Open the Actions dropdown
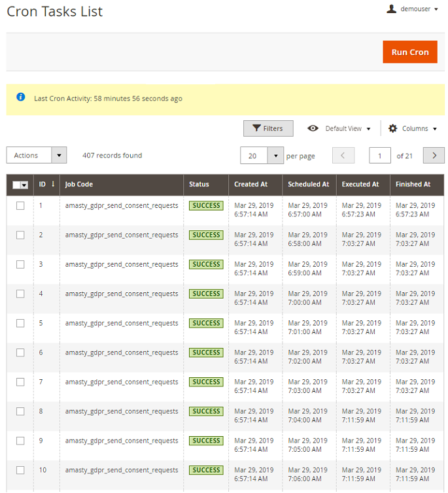The image size is (448, 493). [37, 156]
